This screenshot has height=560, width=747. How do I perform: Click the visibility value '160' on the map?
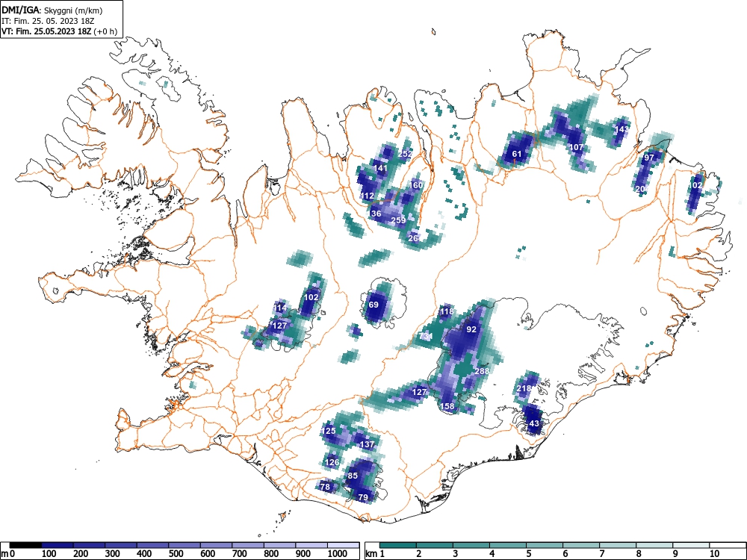416,185
